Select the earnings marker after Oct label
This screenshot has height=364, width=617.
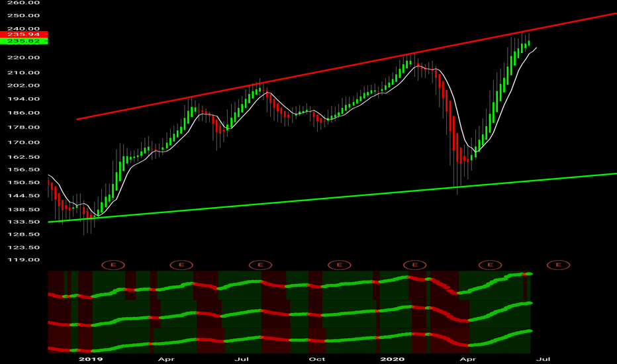[340, 265]
